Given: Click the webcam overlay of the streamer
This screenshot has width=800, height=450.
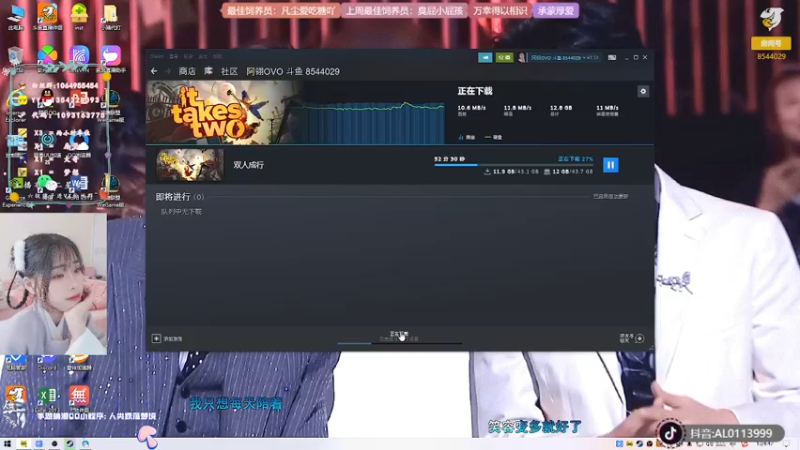Looking at the screenshot, I should (x=53, y=284).
